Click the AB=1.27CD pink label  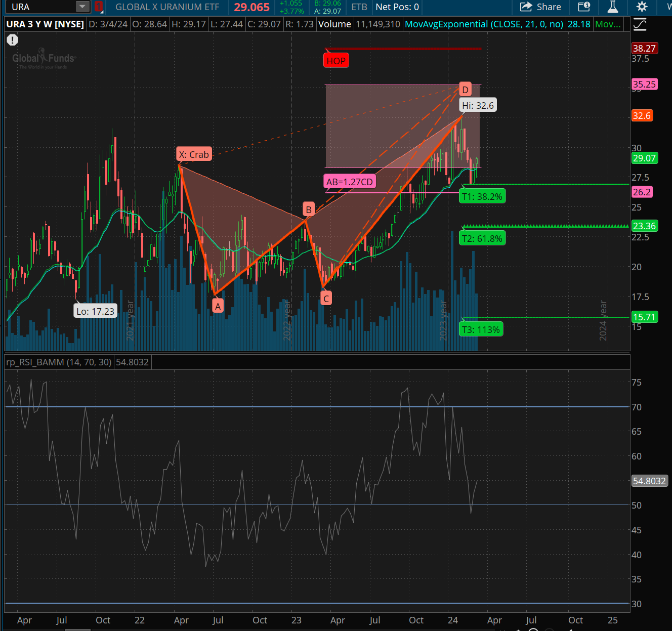coord(350,182)
